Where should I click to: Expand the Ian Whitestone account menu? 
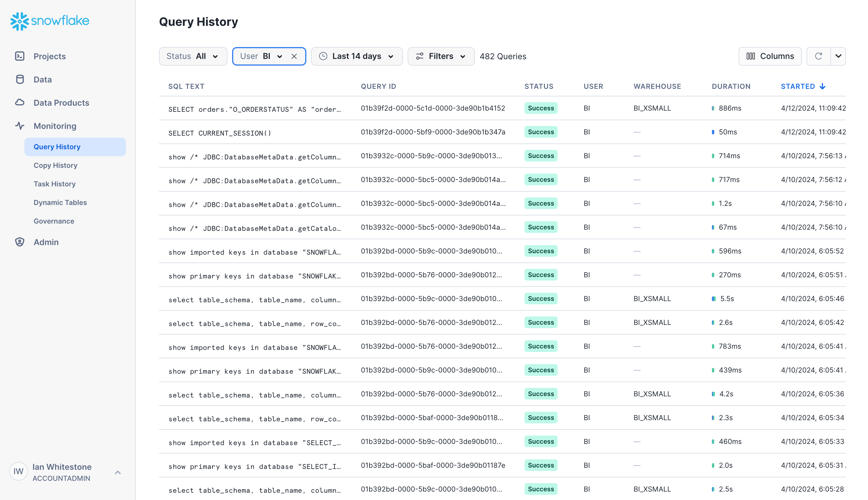(118, 472)
